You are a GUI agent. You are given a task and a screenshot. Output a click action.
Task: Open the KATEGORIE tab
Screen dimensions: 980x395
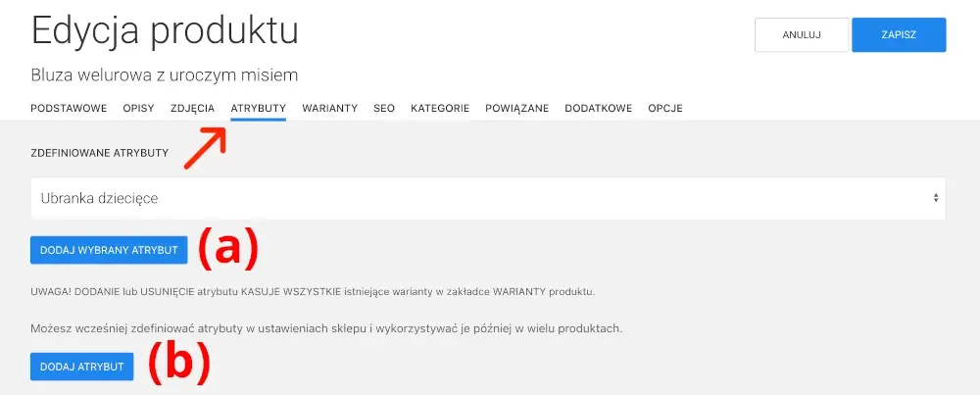[x=440, y=108]
